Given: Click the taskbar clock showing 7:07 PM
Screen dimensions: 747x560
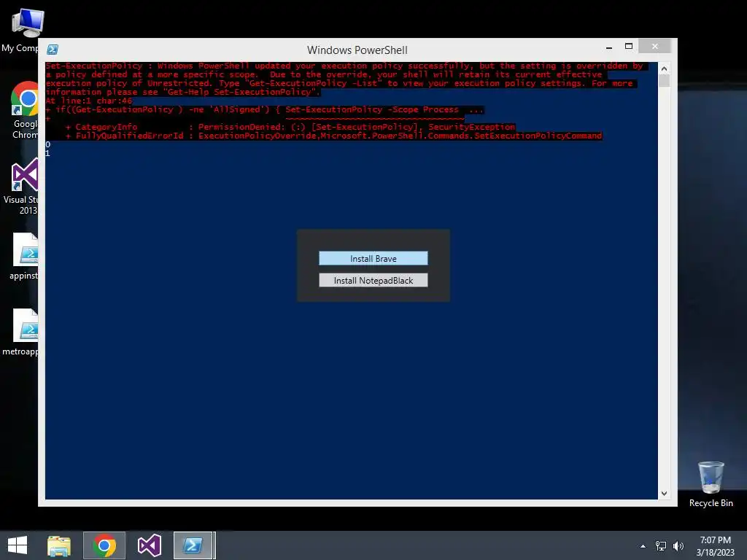Looking at the screenshot, I should pyautogui.click(x=715, y=546).
